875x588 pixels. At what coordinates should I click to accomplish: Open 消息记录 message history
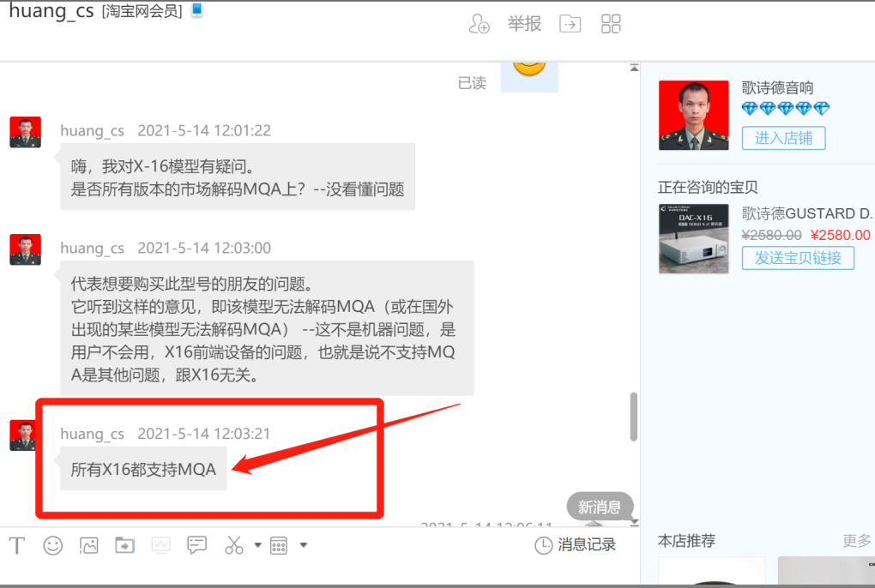[576, 545]
